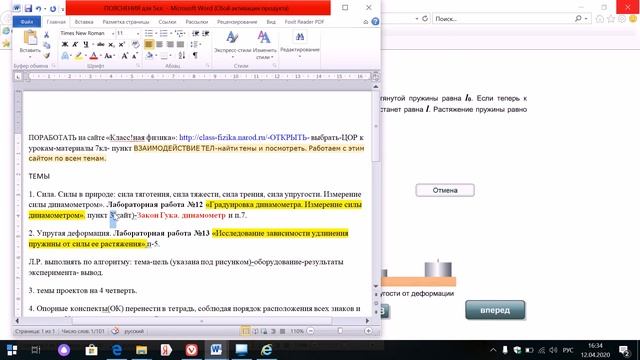This screenshot has height=360, width=640.
Task: Click the Redo icon in the quick access toolbar
Action: [x=53, y=8]
